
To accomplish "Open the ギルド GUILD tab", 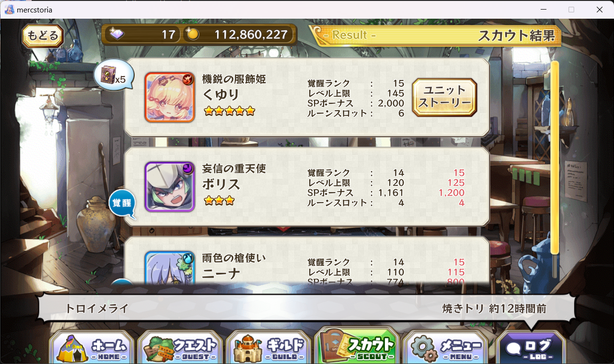I will point(268,346).
